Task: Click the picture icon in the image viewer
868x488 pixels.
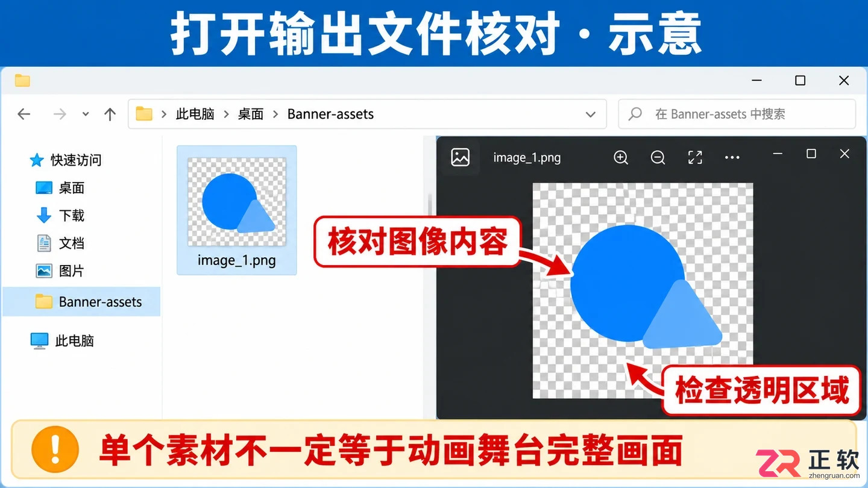Action: click(461, 157)
